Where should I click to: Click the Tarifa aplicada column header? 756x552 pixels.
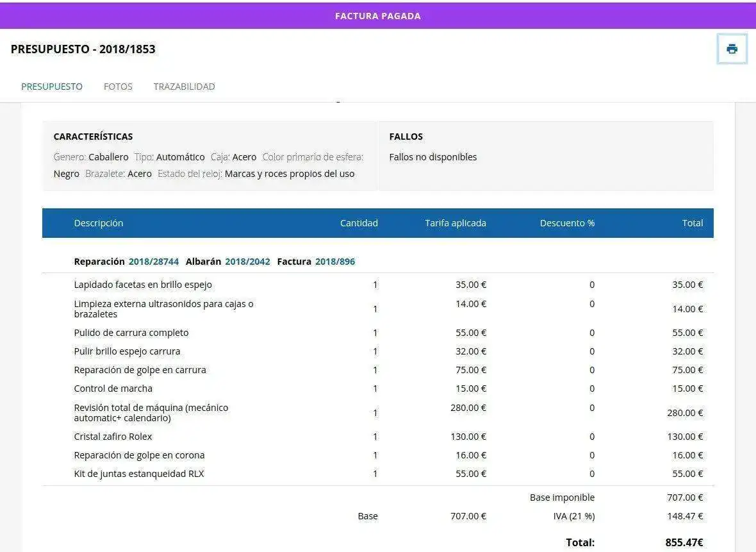pyautogui.click(x=455, y=223)
